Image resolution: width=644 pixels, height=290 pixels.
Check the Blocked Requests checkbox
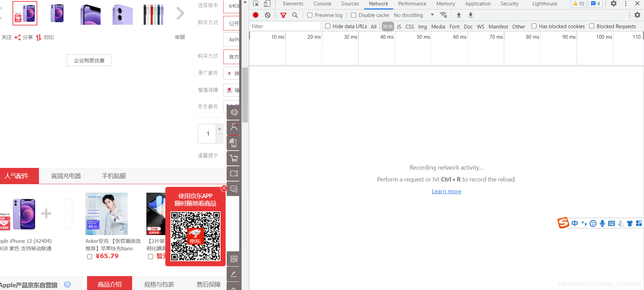pos(591,26)
